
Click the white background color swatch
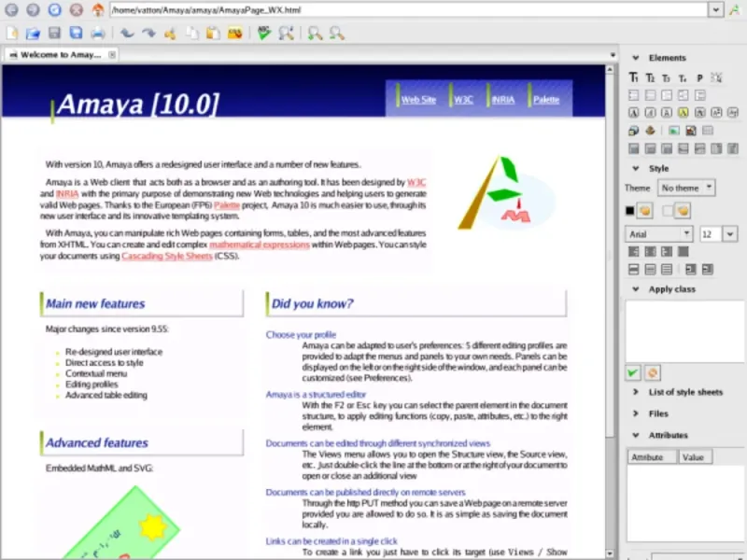pyautogui.click(x=668, y=211)
